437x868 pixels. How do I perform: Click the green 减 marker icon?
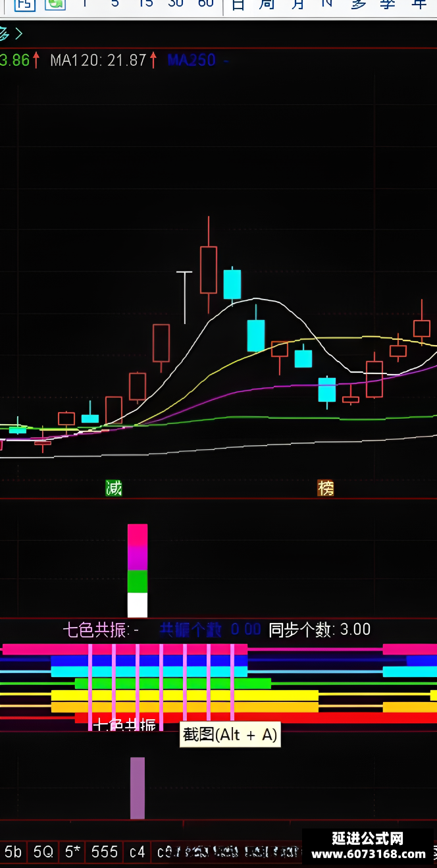tap(114, 488)
